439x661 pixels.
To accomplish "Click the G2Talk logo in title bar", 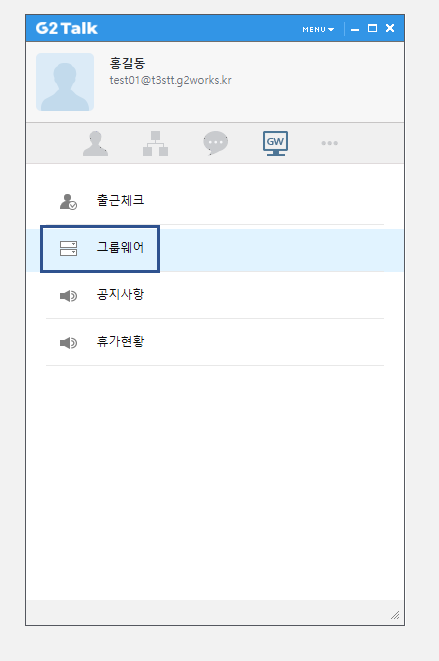I will 67,28.
